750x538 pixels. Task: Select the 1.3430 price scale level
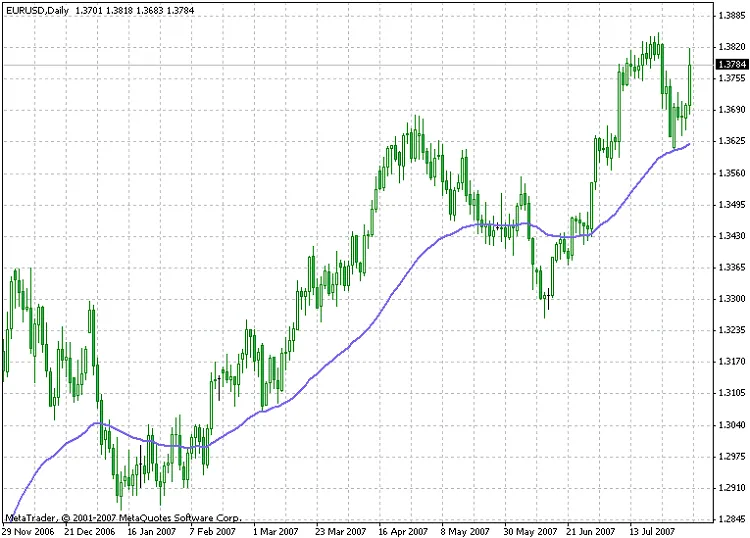[x=731, y=236]
